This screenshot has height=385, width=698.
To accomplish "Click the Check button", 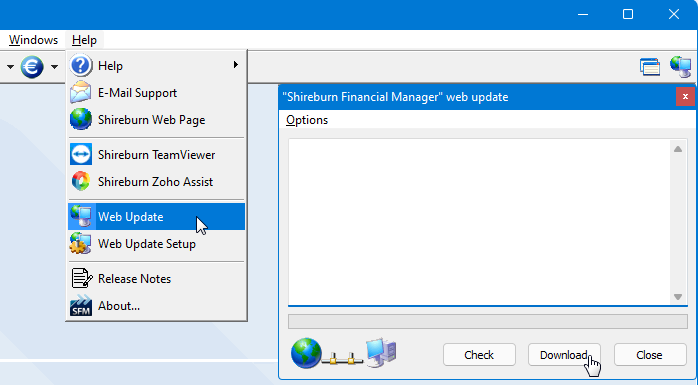I will point(479,355).
